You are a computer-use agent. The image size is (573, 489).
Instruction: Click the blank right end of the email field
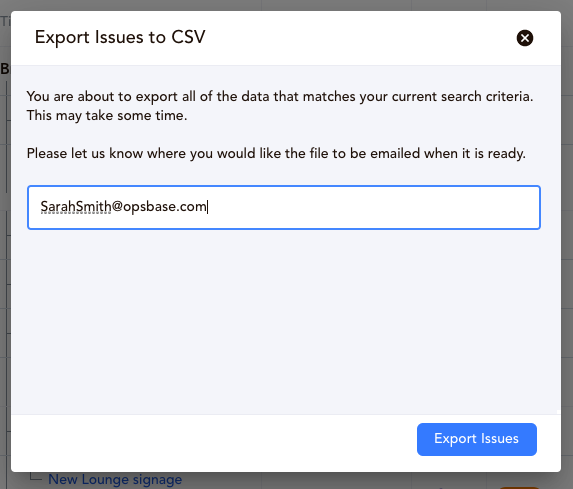point(373,207)
